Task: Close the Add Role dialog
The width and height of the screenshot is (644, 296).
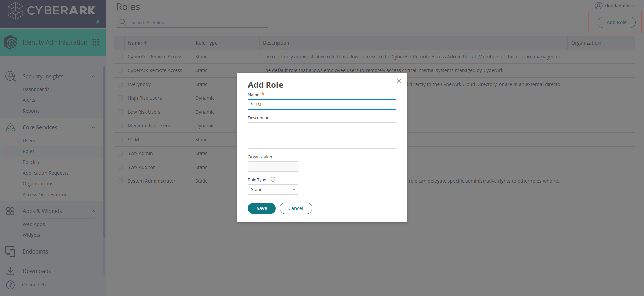Action: pyautogui.click(x=399, y=81)
